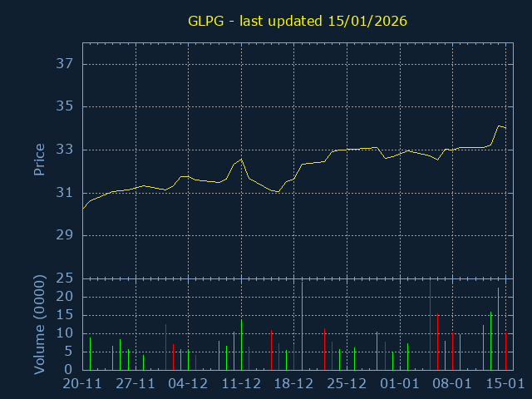Click the GLPG chart title text
The width and height of the screenshot is (532, 399).
[x=298, y=21]
